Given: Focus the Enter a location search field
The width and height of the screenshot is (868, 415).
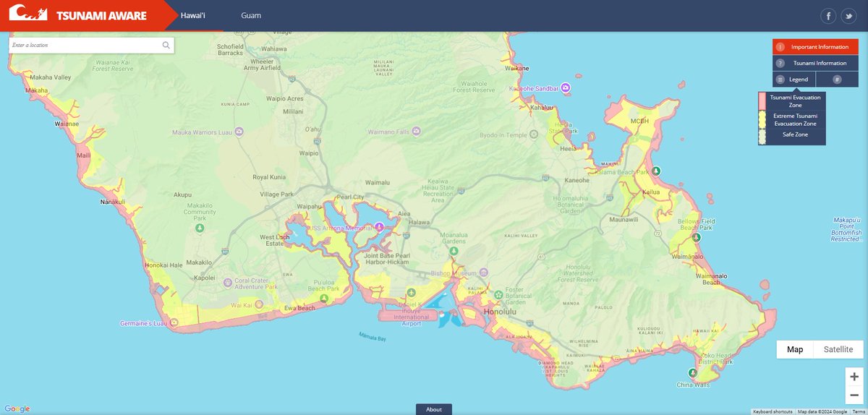Looking at the screenshot, I should [91, 46].
